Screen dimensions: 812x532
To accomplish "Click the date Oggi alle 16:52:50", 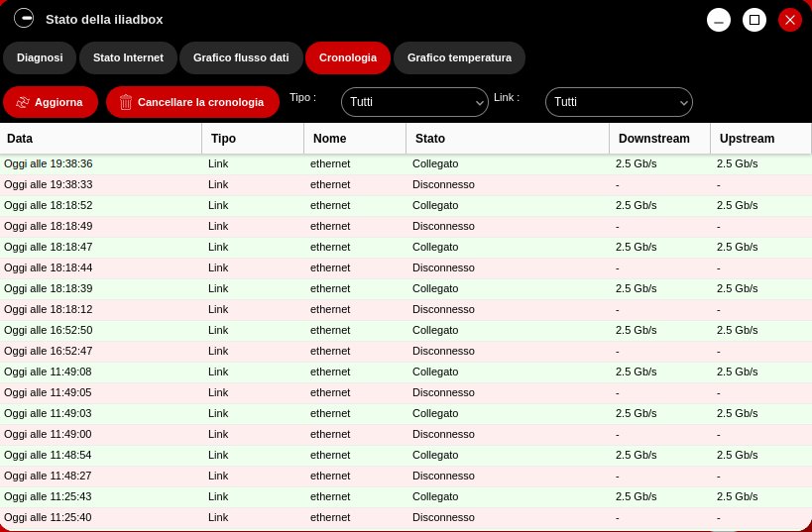I will (x=49, y=330).
